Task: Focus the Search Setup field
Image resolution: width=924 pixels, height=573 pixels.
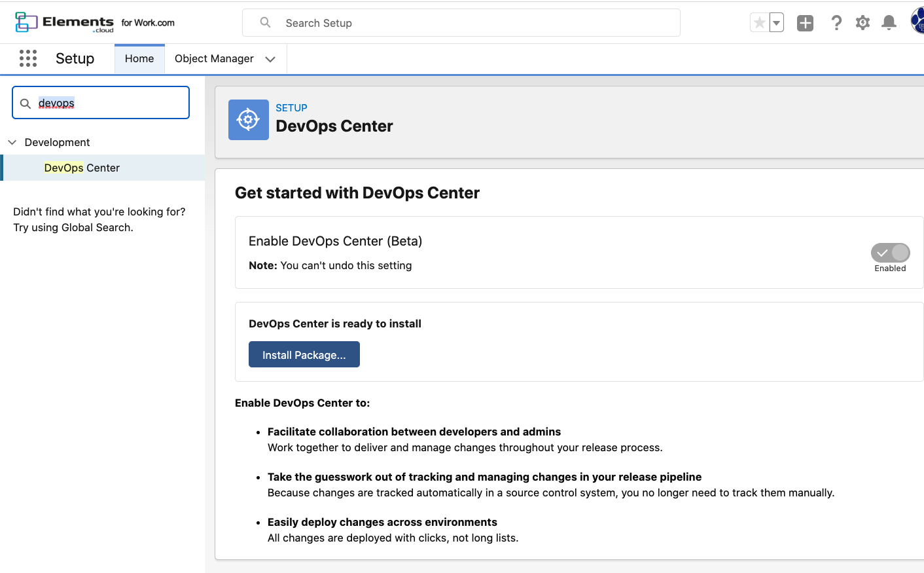Action: tap(461, 23)
